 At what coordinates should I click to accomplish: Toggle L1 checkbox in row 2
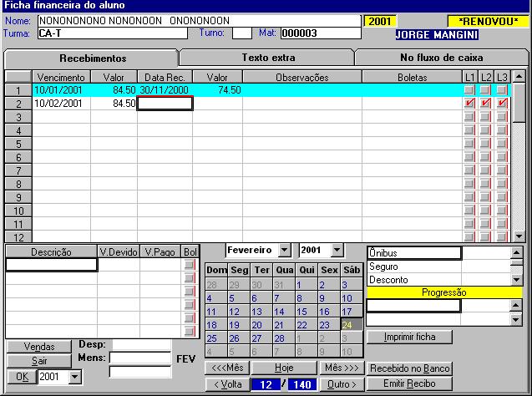tap(470, 104)
